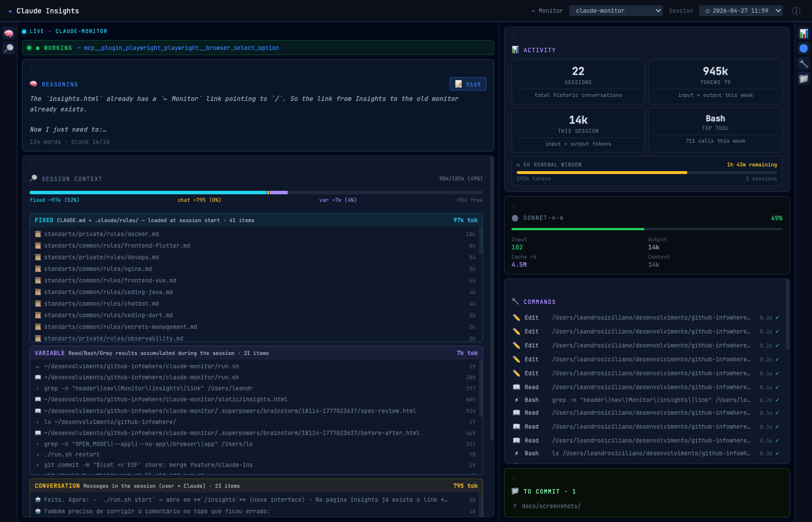Open the Session date dropdown 2026-04-27 11:59
This screenshot has width=812, height=522.
pyautogui.click(x=741, y=10)
